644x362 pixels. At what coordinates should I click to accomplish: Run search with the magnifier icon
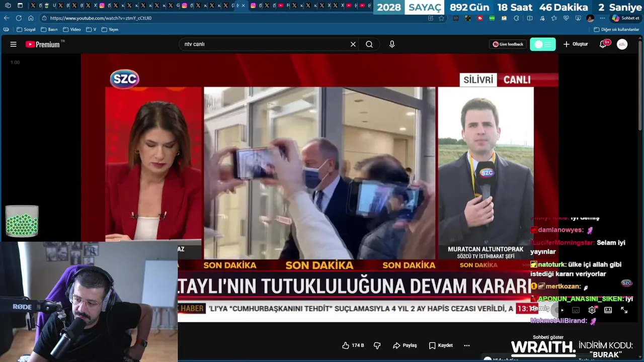[x=369, y=44]
